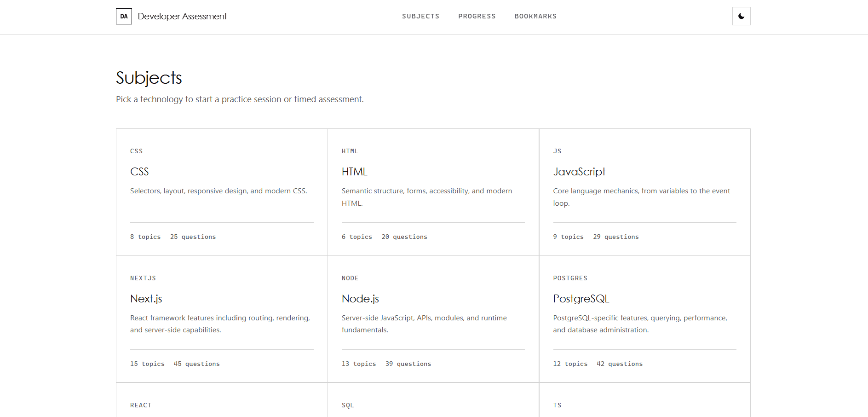This screenshot has width=868, height=417.
Task: Open the CSS subject card title
Action: pyautogui.click(x=139, y=172)
